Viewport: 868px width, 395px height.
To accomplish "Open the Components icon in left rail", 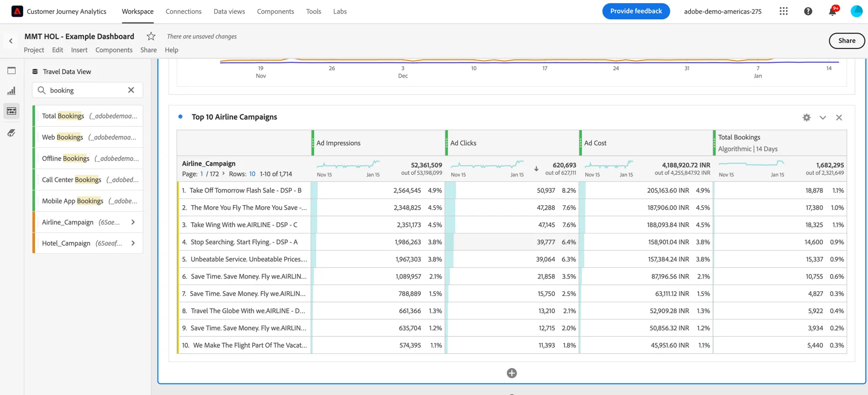I will [x=12, y=111].
